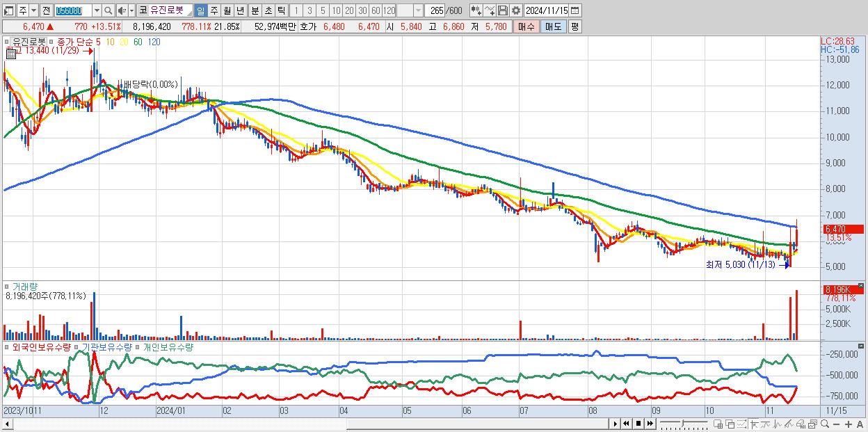Open the stock code 056080 dropdown arrow
The width and height of the screenshot is (868, 432).
[97, 11]
